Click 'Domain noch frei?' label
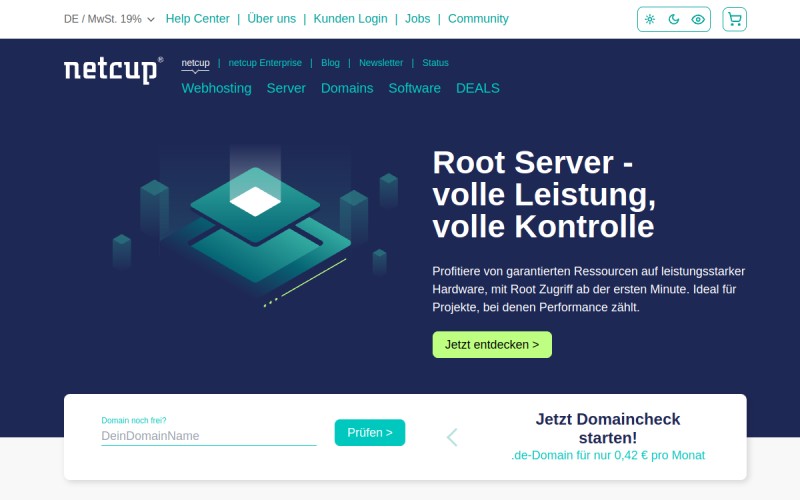Screen dimensions: 800x500 click(x=134, y=420)
